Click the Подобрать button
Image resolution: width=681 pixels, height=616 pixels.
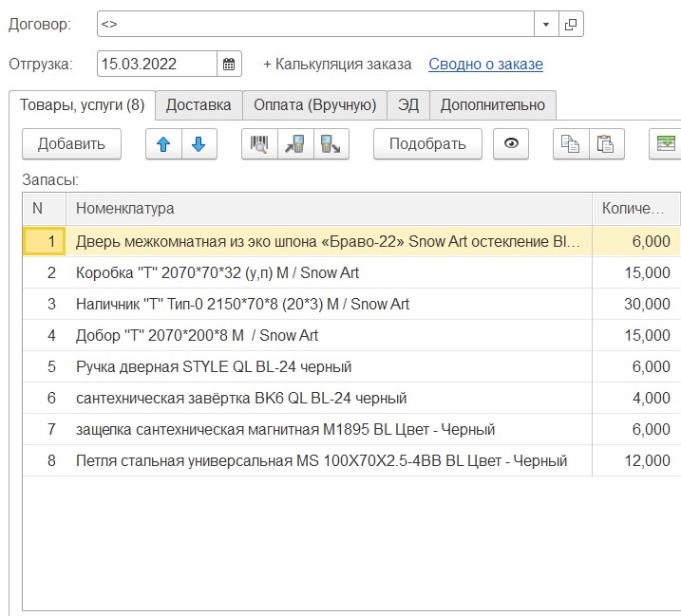427,144
